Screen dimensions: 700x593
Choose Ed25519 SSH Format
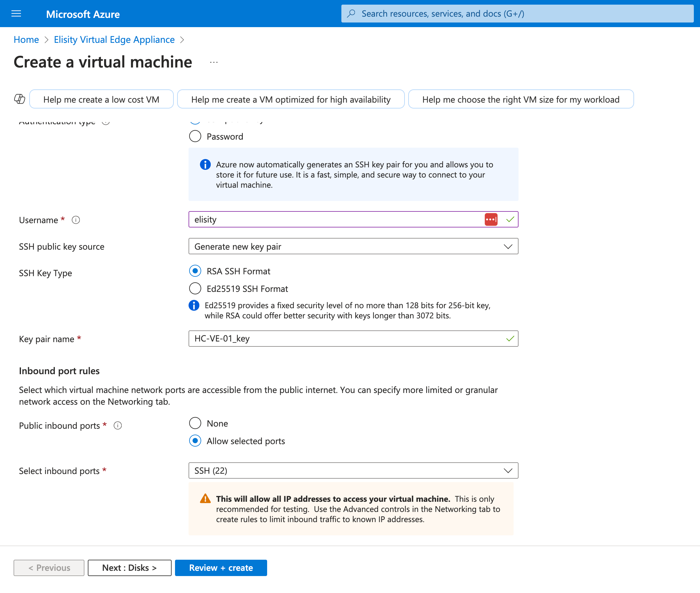coord(195,289)
